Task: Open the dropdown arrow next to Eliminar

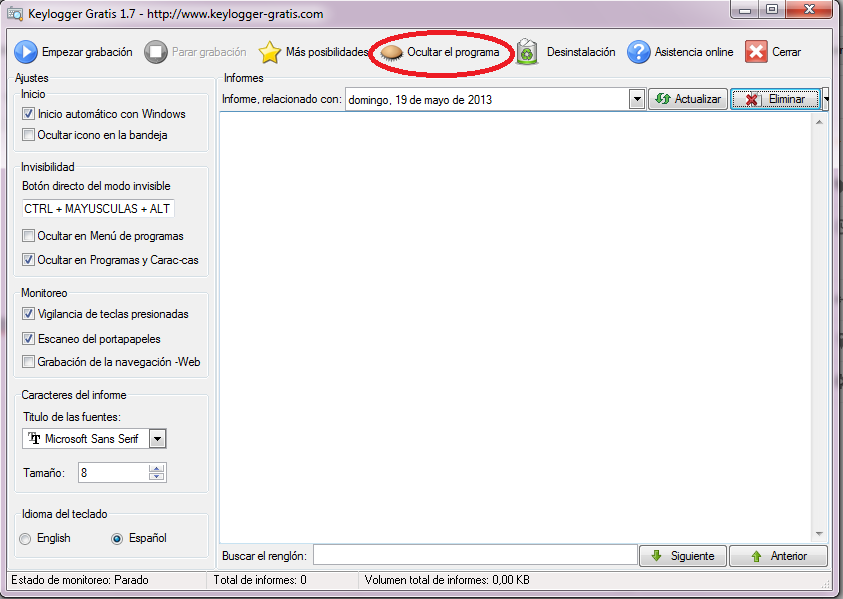Action: 826,99
